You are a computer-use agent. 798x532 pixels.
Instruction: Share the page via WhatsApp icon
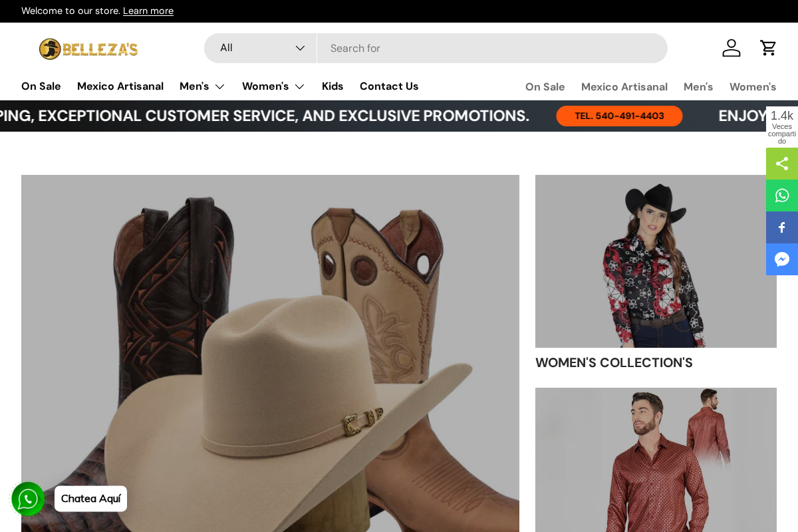point(782,195)
